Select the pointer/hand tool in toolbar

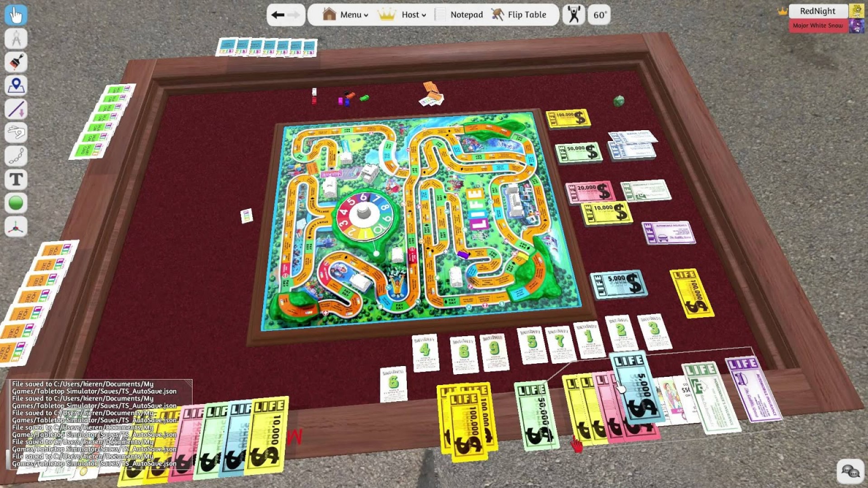pyautogui.click(x=16, y=15)
